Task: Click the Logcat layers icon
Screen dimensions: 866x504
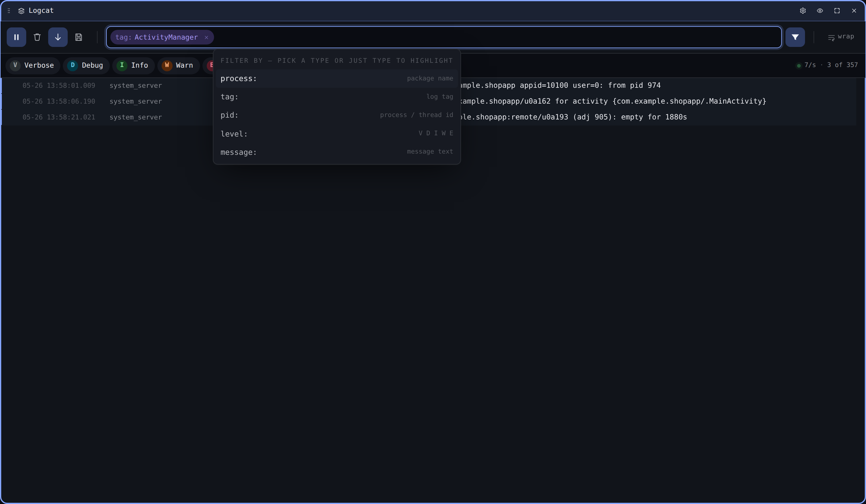Action: click(x=21, y=11)
